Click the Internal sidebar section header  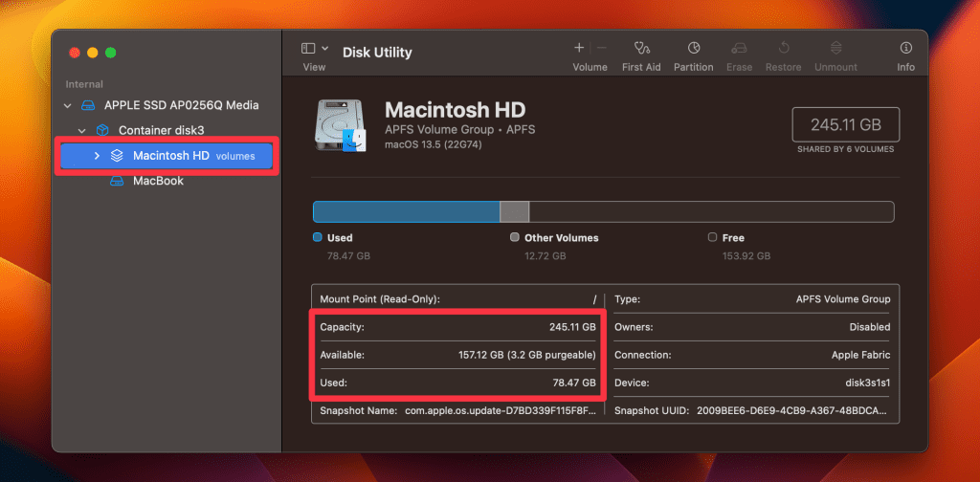tap(84, 84)
